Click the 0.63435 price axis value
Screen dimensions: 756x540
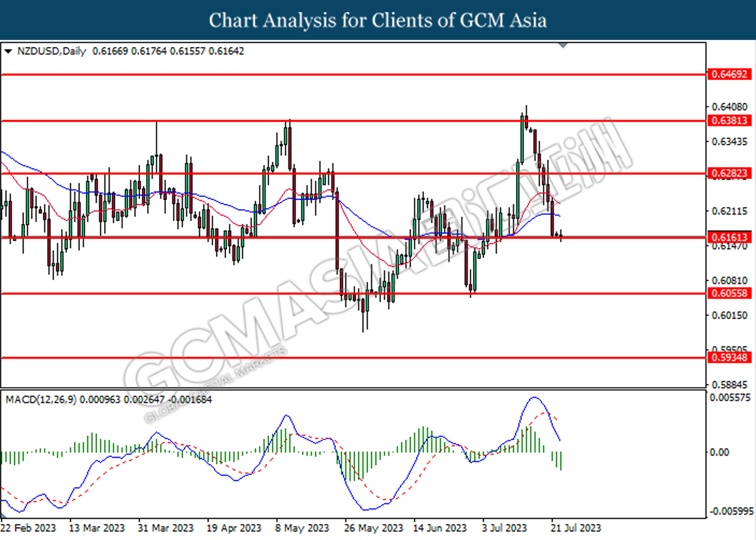pos(729,142)
